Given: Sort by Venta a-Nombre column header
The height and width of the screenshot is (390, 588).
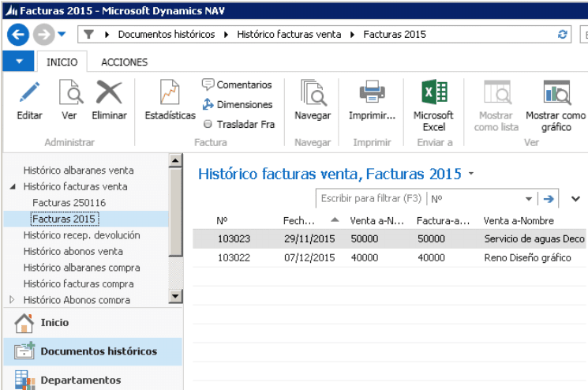Looking at the screenshot, I should [519, 220].
